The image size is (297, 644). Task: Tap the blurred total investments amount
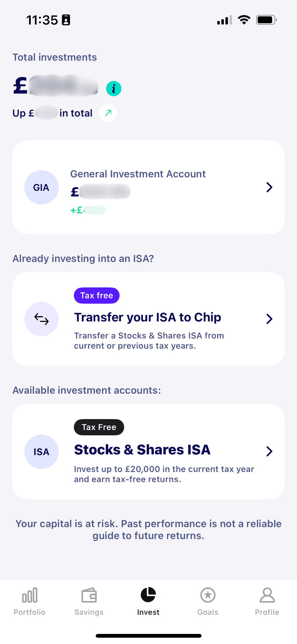pyautogui.click(x=63, y=86)
